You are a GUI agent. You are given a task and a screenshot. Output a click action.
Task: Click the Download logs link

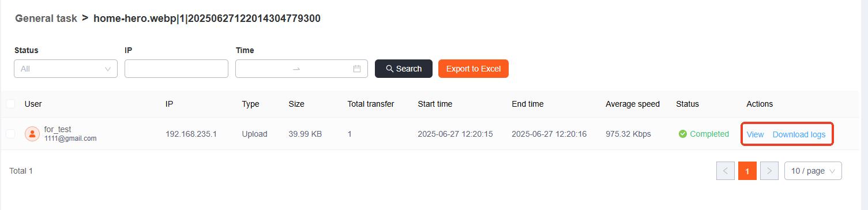[799, 134]
